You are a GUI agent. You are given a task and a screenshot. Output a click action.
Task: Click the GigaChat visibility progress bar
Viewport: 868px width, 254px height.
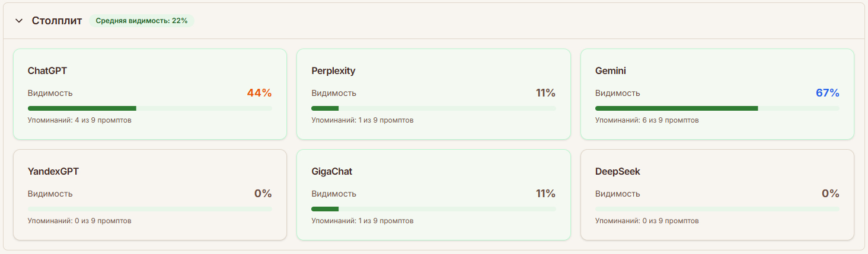click(x=433, y=209)
